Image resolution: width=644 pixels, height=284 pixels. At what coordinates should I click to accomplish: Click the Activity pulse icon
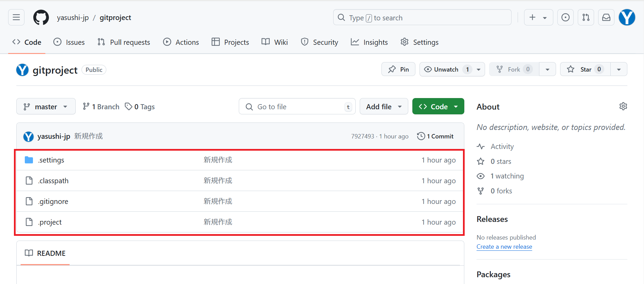tap(481, 147)
